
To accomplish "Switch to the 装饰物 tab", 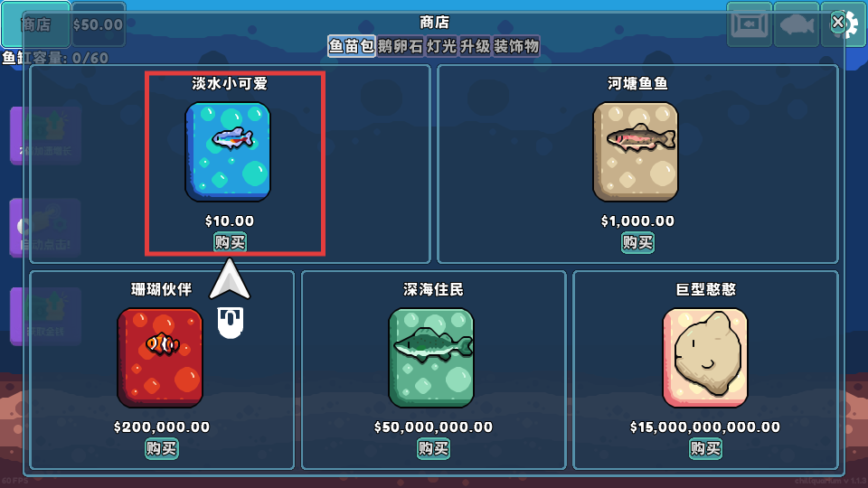I will pyautogui.click(x=516, y=46).
